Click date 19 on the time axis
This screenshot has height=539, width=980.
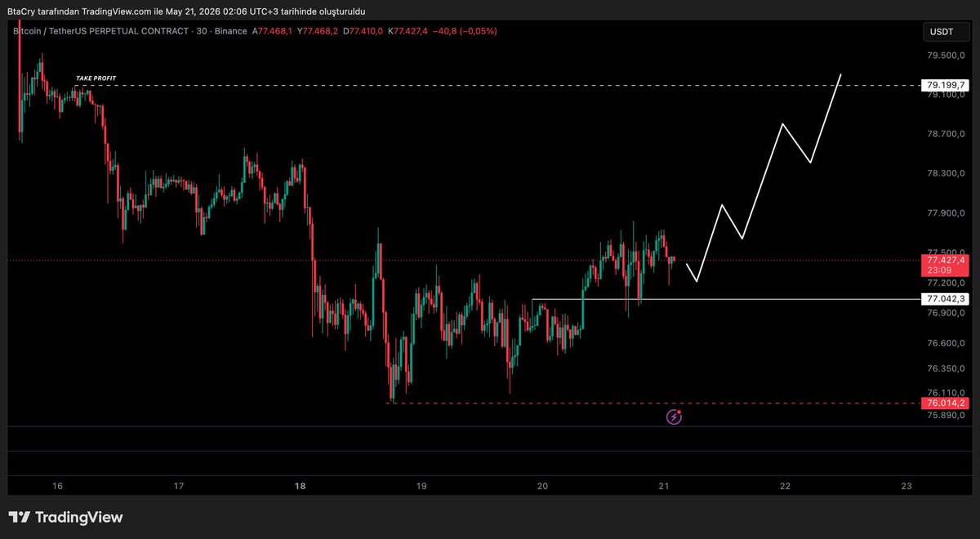tap(421, 486)
